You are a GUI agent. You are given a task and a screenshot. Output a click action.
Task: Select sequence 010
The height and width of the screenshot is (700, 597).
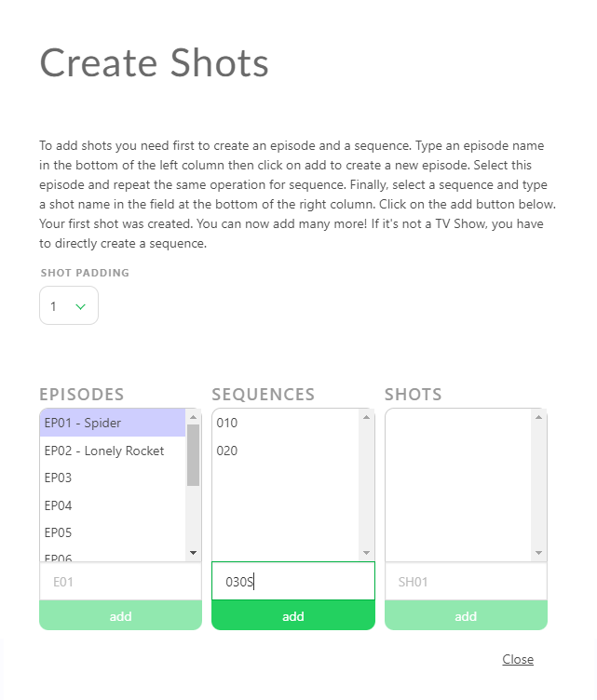[285, 423]
